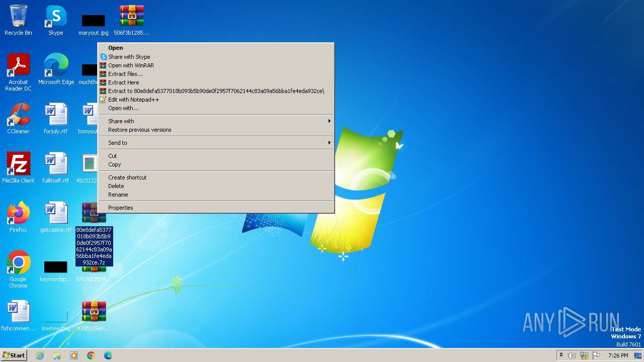Select the fishcommen document icon

[18, 316]
